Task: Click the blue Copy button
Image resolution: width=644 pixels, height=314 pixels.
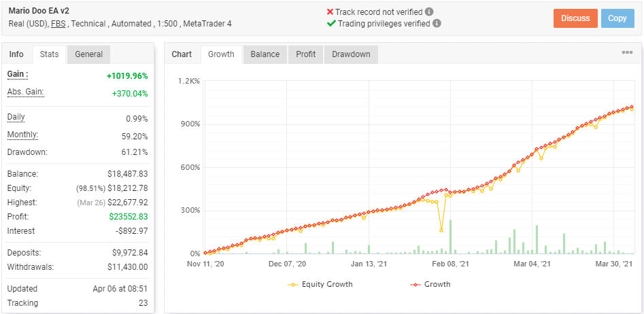Action: (617, 18)
